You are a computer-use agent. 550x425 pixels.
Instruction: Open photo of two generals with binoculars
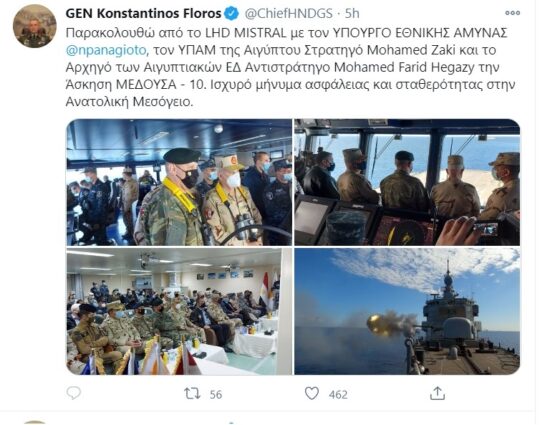[x=179, y=182]
